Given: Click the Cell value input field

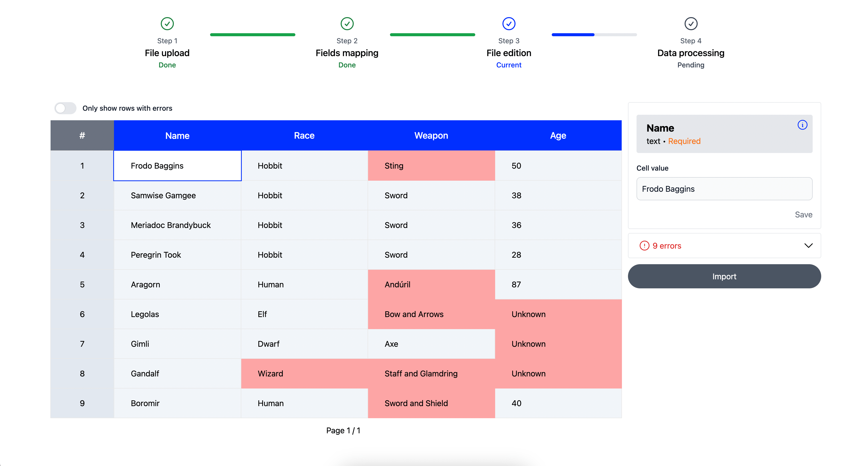Looking at the screenshot, I should tap(724, 189).
